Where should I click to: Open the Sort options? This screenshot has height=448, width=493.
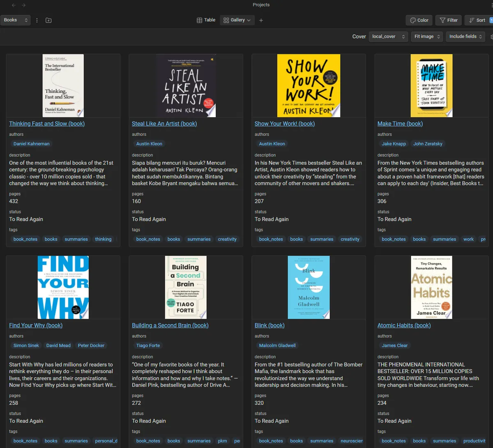point(477,20)
